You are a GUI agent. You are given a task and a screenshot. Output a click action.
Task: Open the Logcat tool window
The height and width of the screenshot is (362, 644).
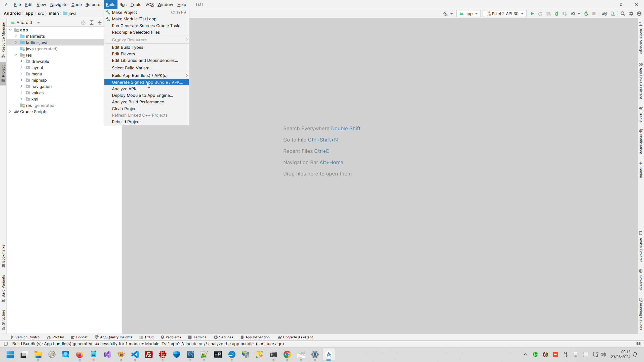point(82,337)
